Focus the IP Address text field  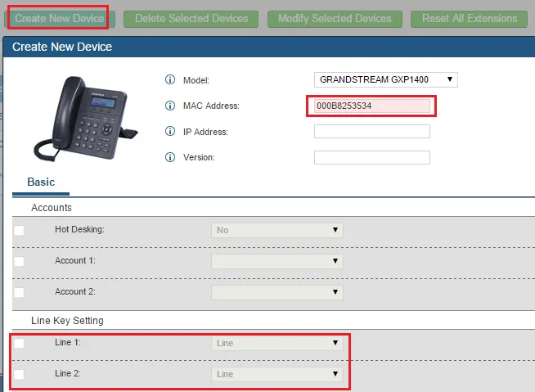tap(371, 132)
